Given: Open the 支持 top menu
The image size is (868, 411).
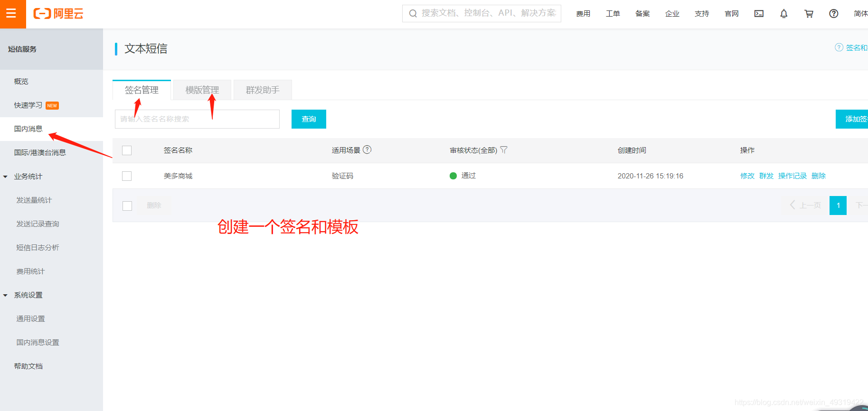Looking at the screenshot, I should tap(702, 14).
